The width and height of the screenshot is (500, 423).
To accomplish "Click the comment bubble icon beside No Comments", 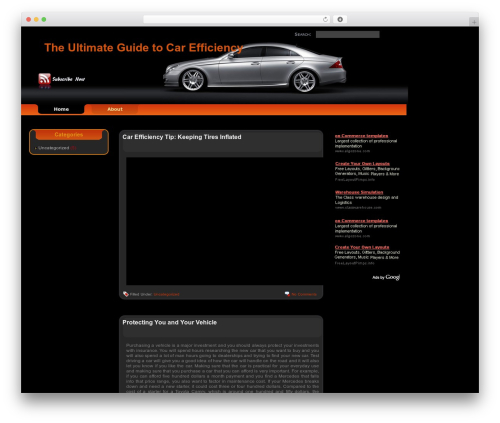I will 287,294.
